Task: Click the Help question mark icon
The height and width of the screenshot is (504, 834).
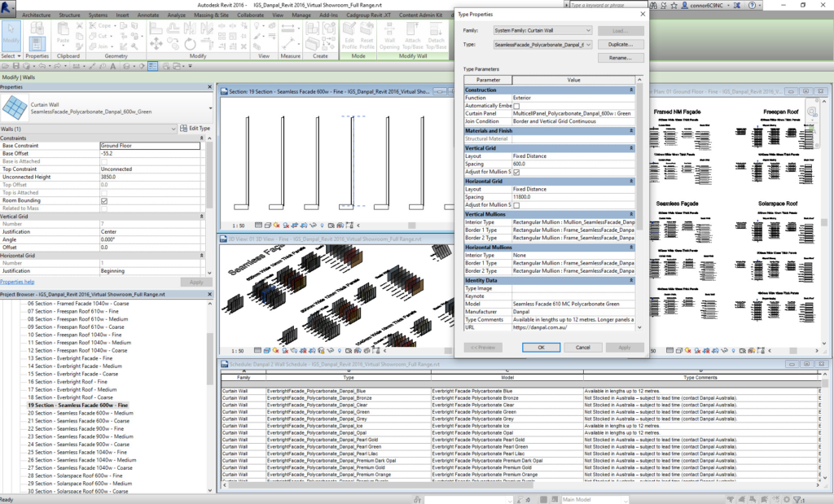Action: coord(752,6)
